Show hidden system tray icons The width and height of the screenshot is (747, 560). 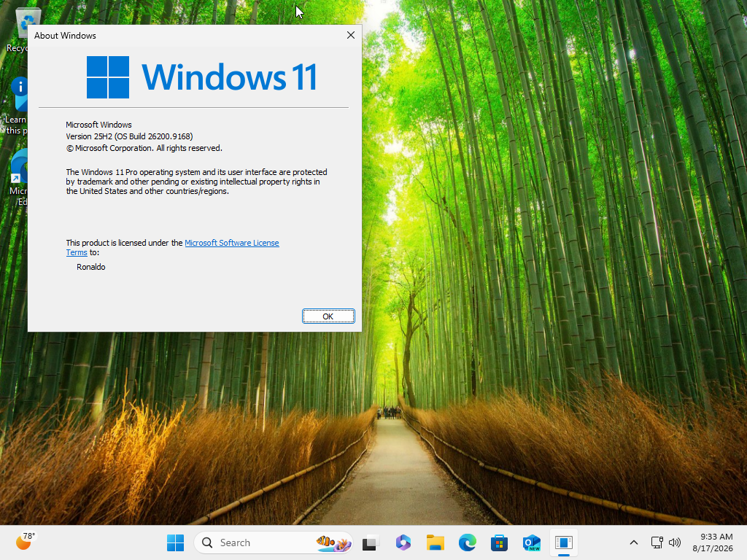pyautogui.click(x=634, y=542)
